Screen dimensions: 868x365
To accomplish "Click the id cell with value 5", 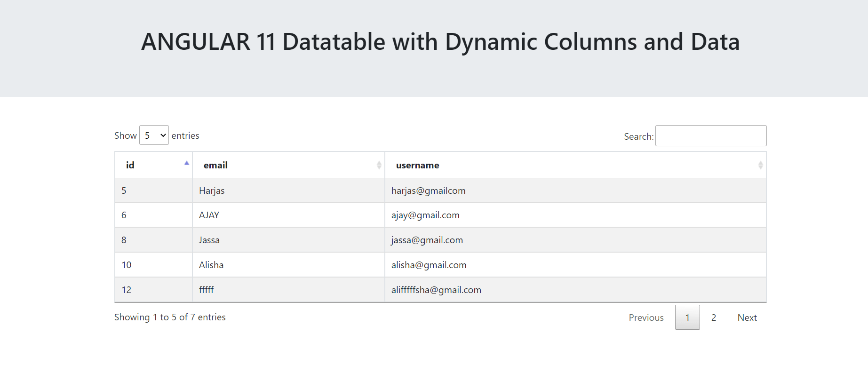I will pyautogui.click(x=153, y=190).
